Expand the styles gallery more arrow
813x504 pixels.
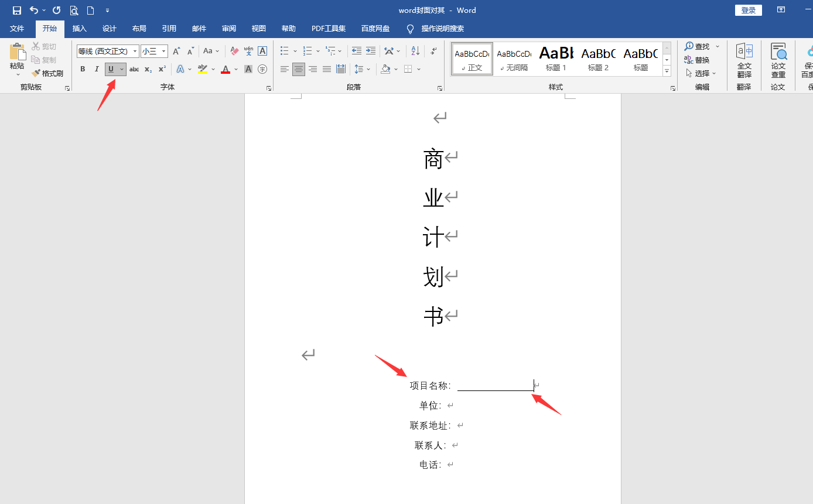[667, 71]
